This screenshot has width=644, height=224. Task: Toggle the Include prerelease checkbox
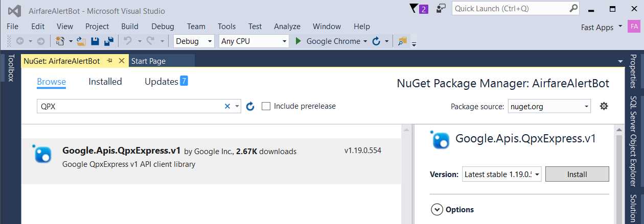(266, 106)
